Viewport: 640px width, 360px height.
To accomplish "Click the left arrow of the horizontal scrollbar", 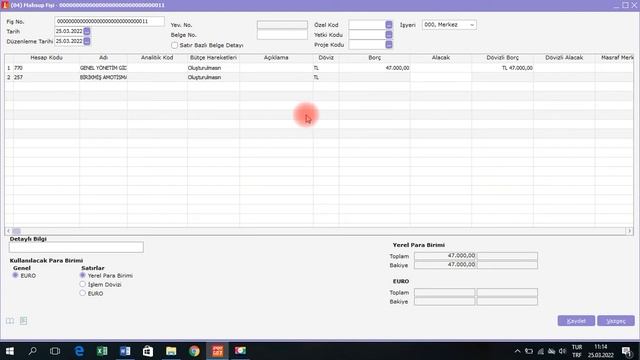I will pyautogui.click(x=8, y=231).
